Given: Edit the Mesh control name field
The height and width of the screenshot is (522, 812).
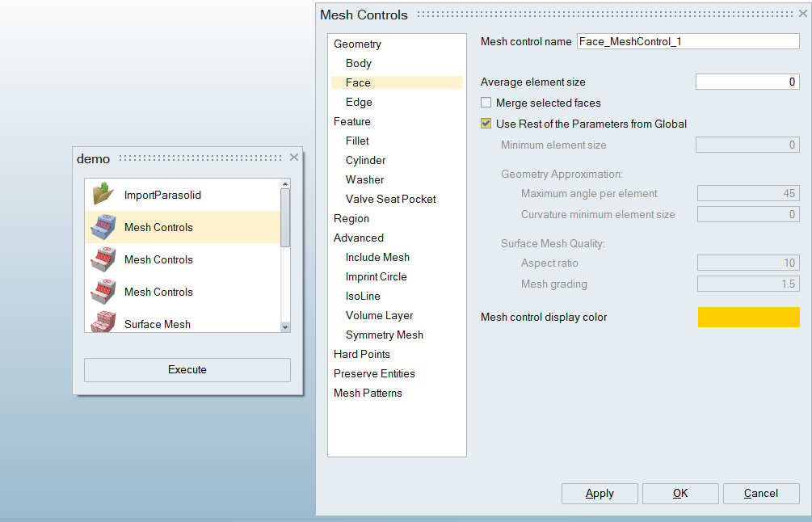Looking at the screenshot, I should tap(688, 41).
